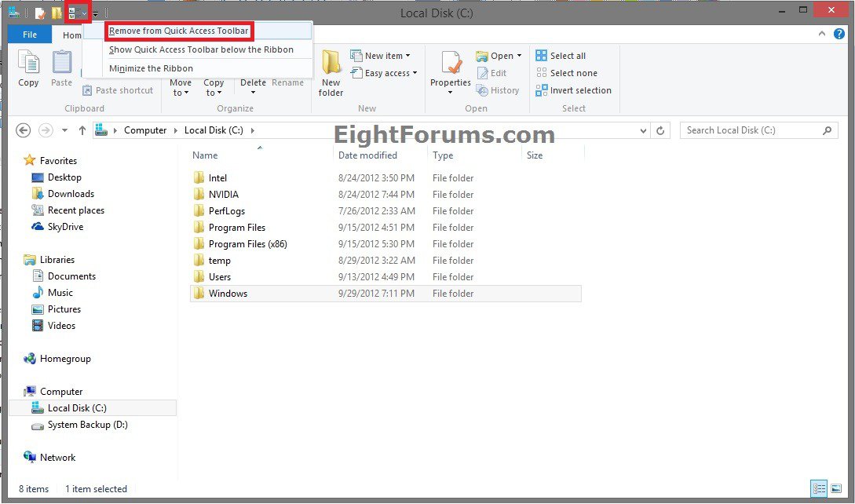This screenshot has width=855, height=504.
Task: Select the Program Files (x86) folder
Action: 247,244
